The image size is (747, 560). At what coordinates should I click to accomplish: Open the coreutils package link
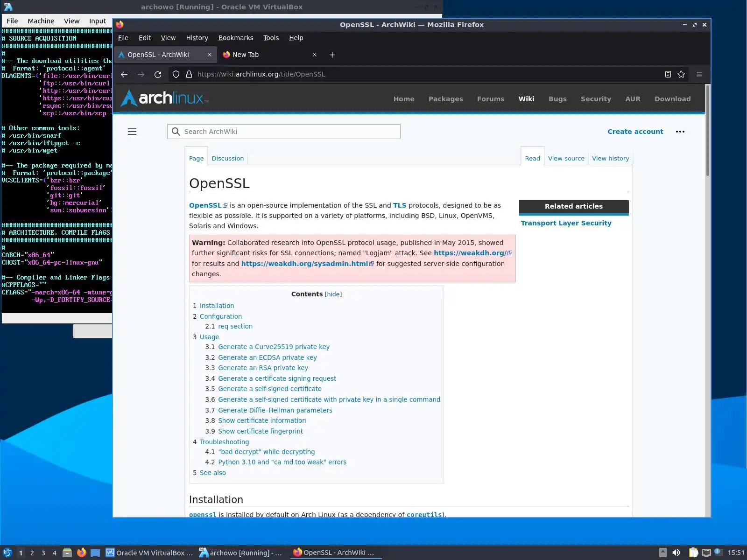[424, 514]
